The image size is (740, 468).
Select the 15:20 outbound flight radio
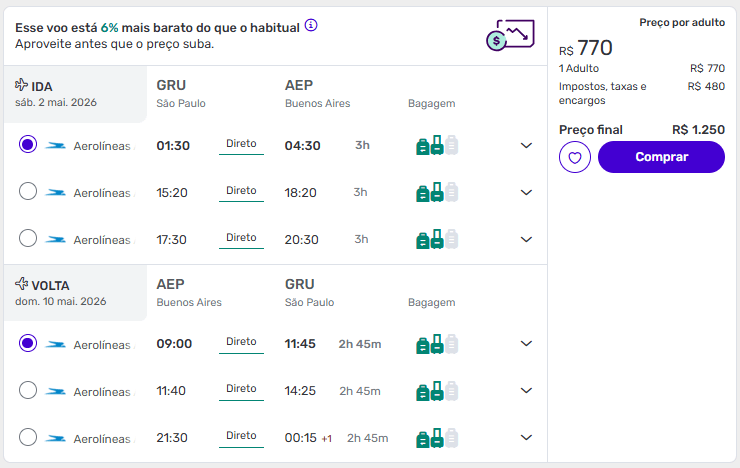28,192
